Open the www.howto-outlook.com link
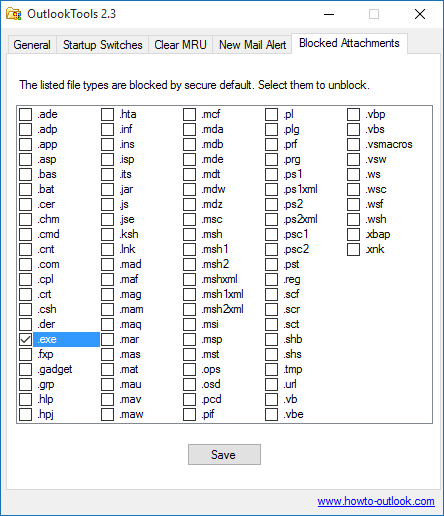444x516 pixels. tap(376, 501)
